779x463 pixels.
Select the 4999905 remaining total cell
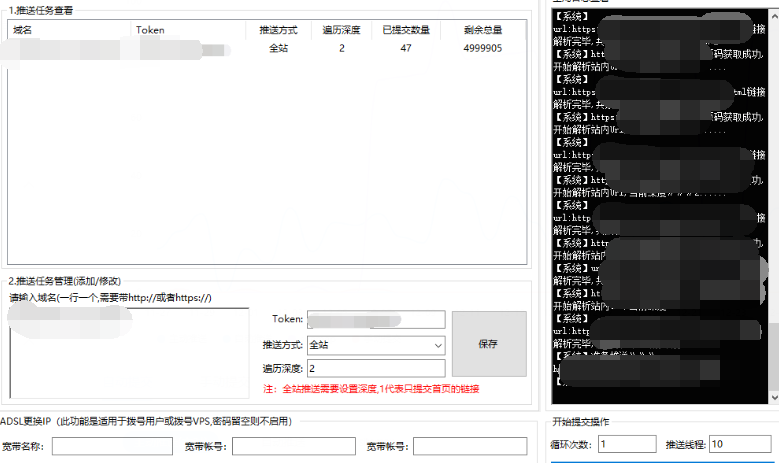click(x=483, y=48)
